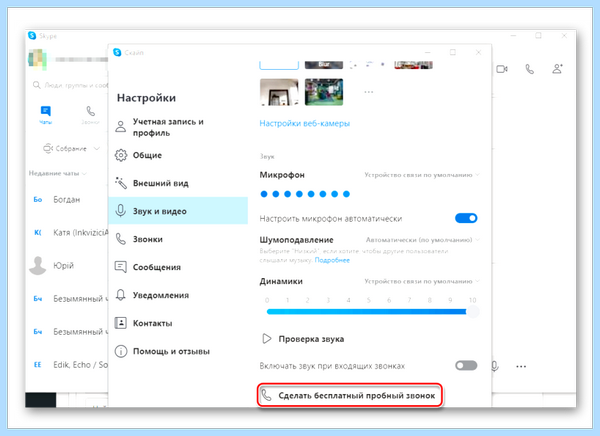The height and width of the screenshot is (436, 600).
Task: Open Помощь и отзывы section
Action: [178, 351]
